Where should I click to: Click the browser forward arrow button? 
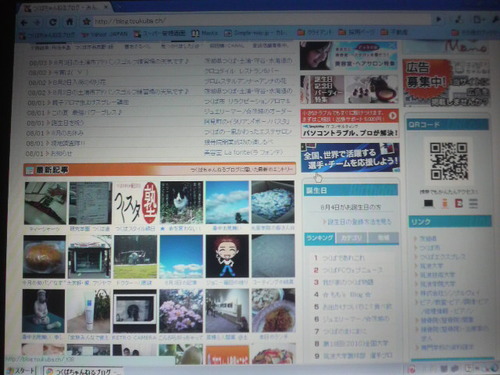pyautogui.click(x=37, y=22)
